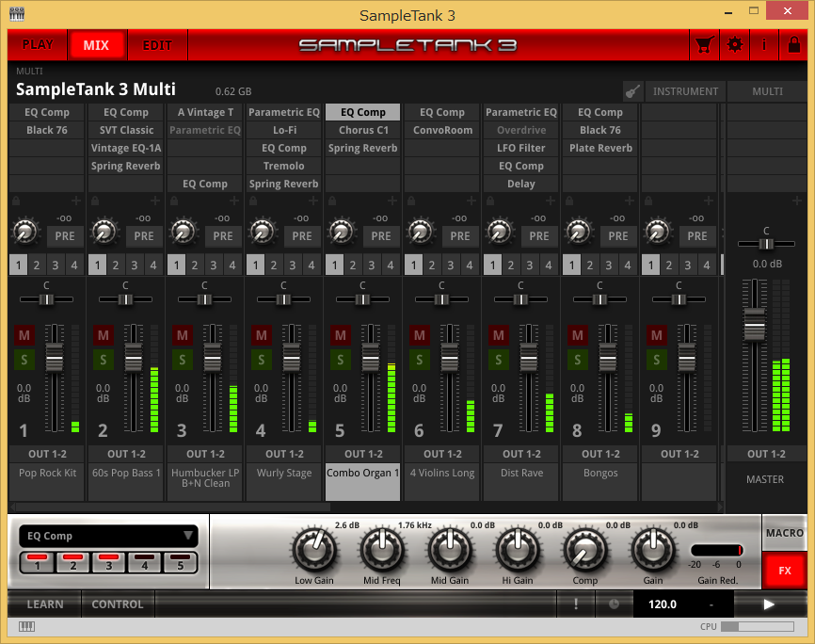Open the MACRO panel tab
This screenshot has height=644, width=815.
(784, 533)
